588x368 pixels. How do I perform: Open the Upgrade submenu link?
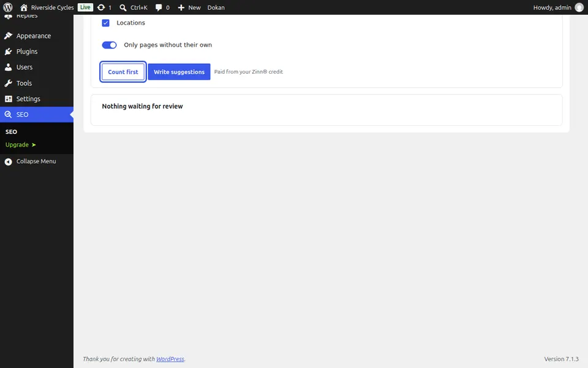click(x=21, y=145)
